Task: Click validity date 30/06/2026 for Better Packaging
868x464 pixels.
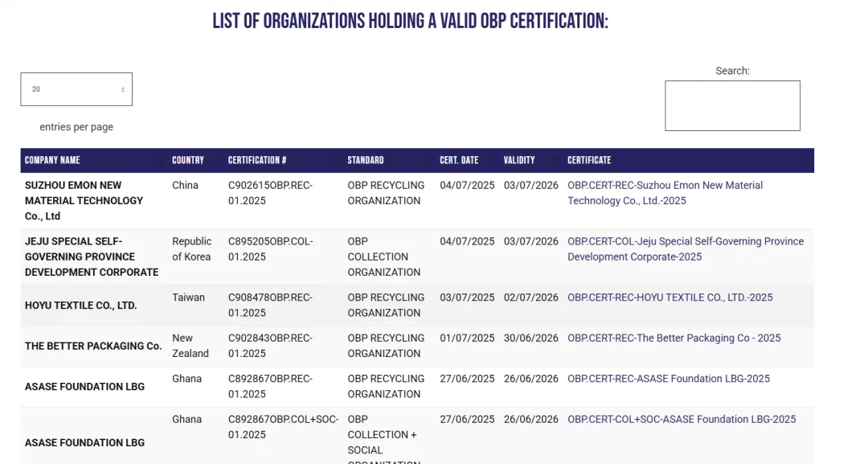Action: tap(531, 338)
